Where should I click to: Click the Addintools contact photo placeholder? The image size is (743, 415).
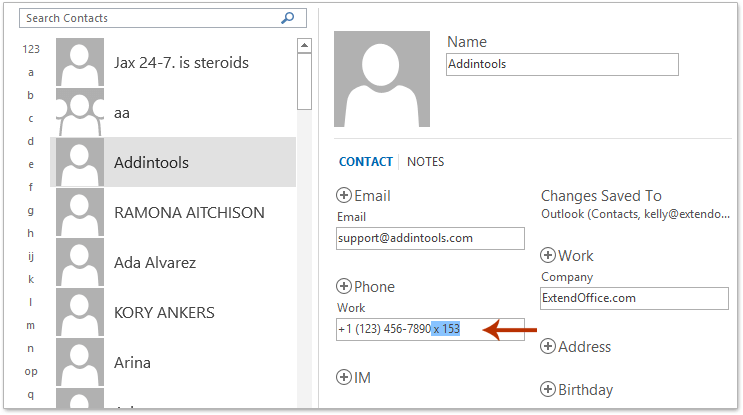pyautogui.click(x=382, y=79)
